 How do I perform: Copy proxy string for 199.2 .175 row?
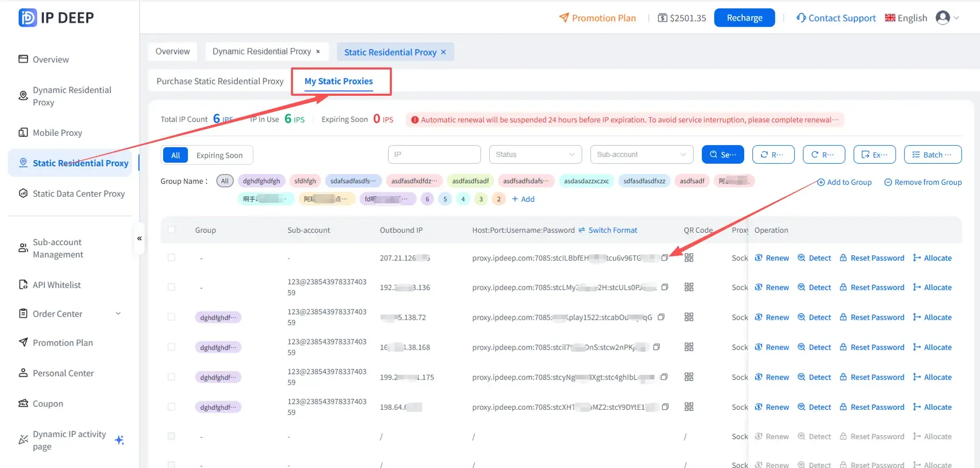click(664, 377)
